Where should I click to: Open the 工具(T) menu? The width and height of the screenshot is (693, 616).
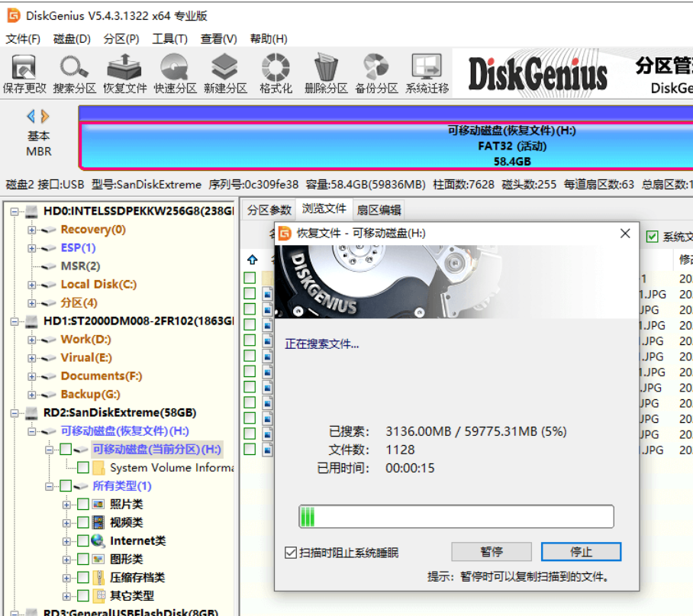(169, 39)
